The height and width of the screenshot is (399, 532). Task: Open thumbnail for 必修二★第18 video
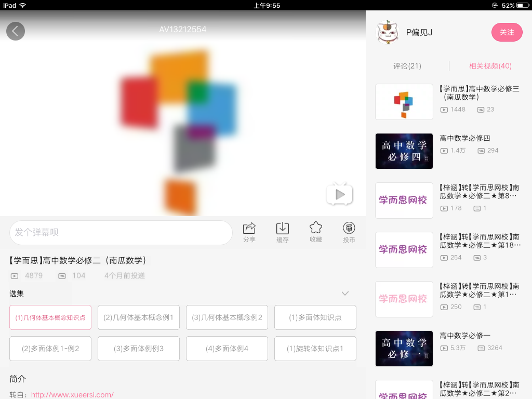point(404,250)
